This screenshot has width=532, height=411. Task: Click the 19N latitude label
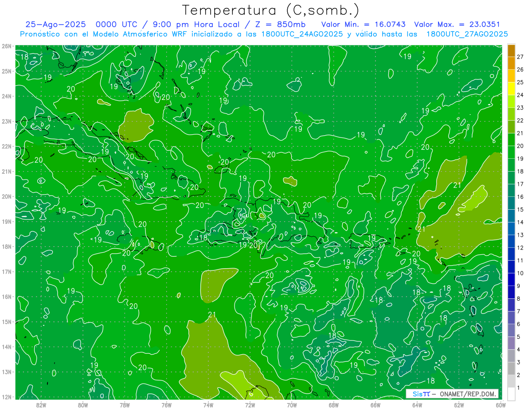coord(6,222)
